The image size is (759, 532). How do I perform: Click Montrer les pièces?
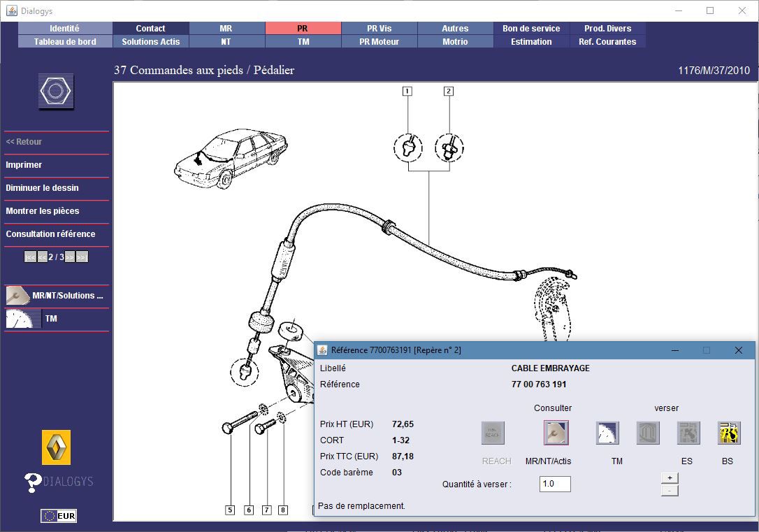pyautogui.click(x=43, y=211)
